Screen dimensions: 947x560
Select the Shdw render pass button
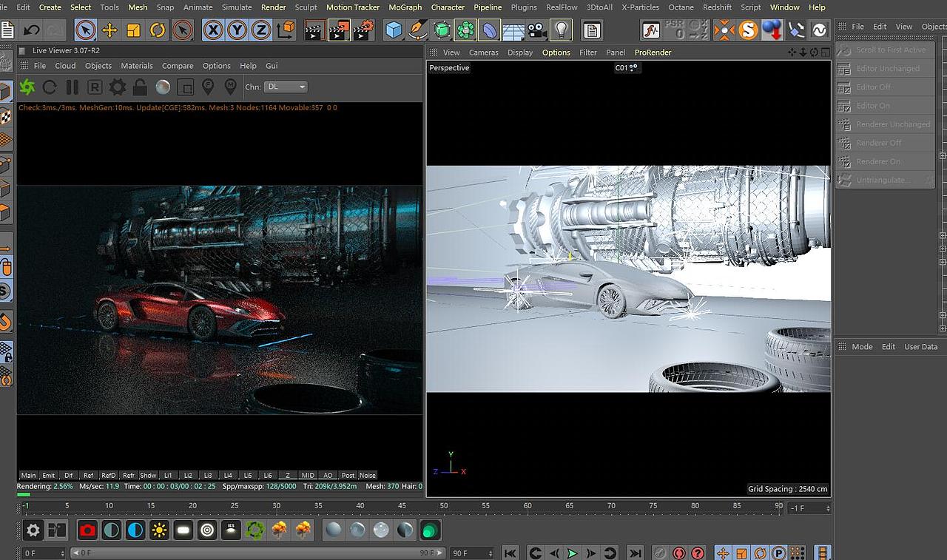(148, 476)
